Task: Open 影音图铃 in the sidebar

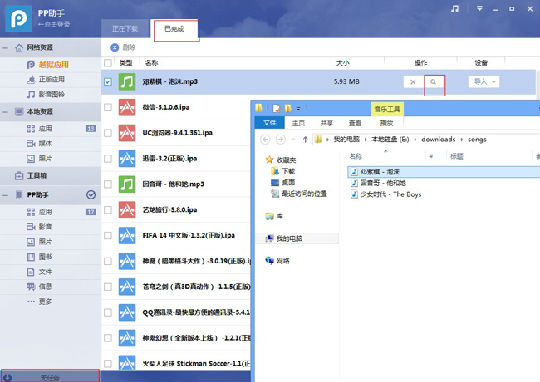Action: coord(51,94)
